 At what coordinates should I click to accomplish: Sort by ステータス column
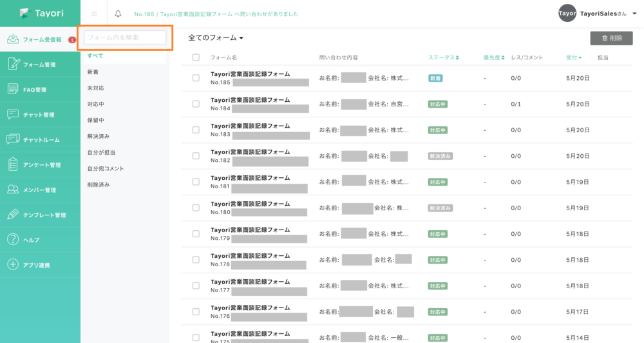[444, 57]
